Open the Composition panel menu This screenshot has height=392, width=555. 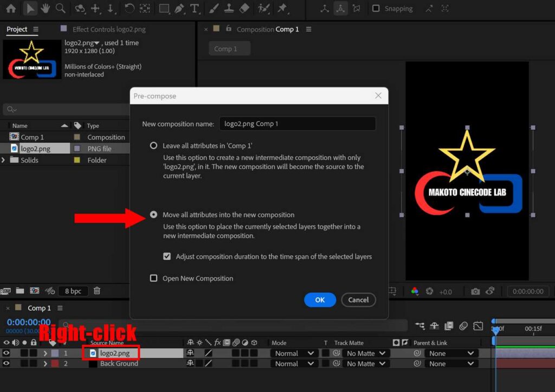(x=308, y=29)
